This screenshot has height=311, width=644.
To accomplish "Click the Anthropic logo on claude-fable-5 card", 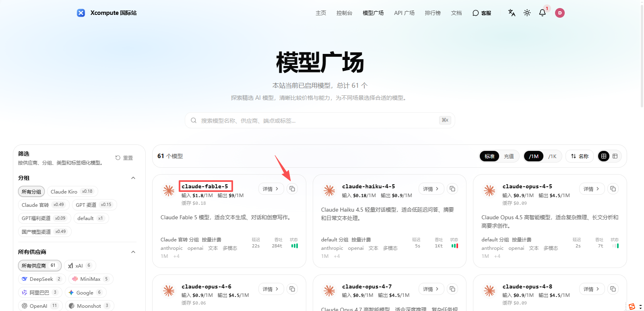I will click(169, 190).
